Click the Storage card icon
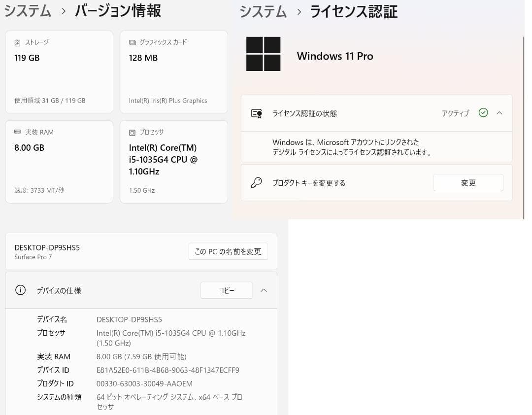 coord(17,43)
